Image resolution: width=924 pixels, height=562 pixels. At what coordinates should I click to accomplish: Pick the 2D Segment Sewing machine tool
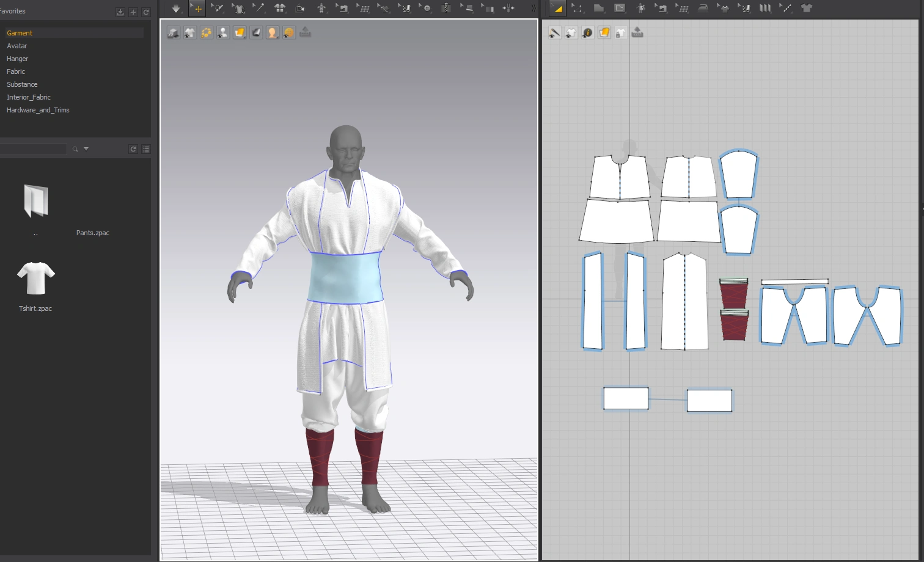[x=661, y=9]
